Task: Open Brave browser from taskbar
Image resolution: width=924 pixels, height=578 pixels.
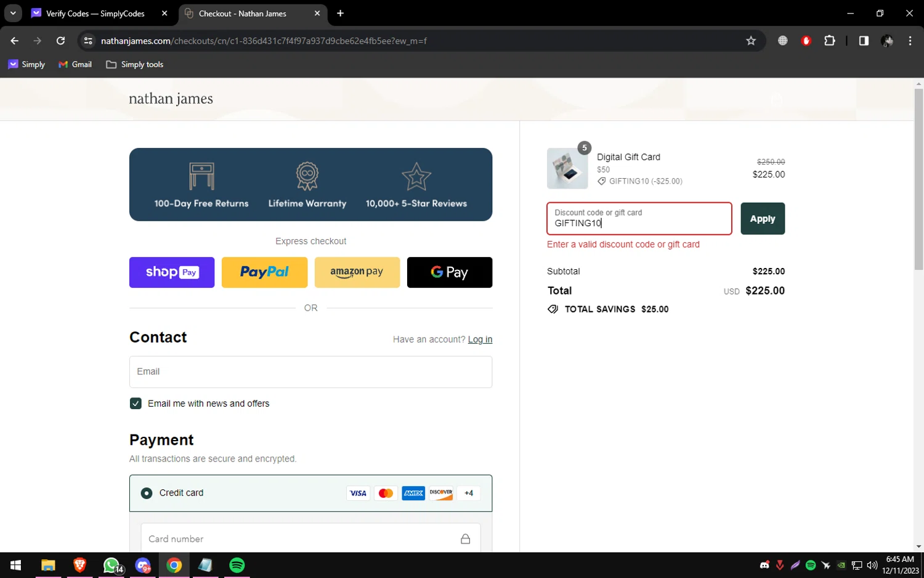Action: click(x=79, y=565)
